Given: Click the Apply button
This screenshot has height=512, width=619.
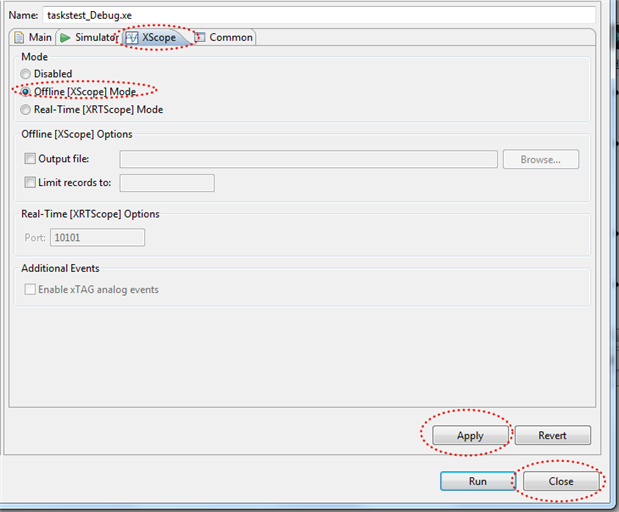Looking at the screenshot, I should tap(470, 435).
